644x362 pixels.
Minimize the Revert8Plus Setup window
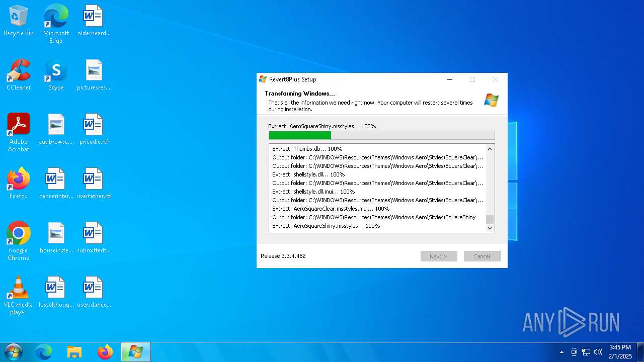pyautogui.click(x=450, y=79)
